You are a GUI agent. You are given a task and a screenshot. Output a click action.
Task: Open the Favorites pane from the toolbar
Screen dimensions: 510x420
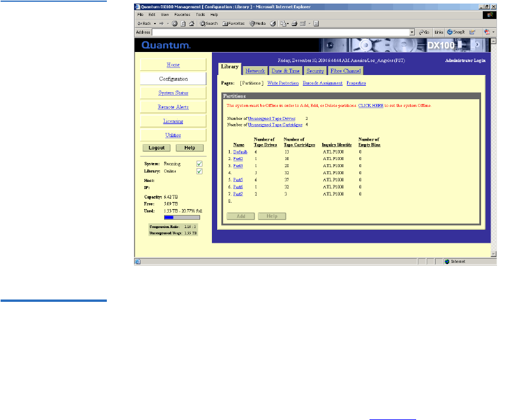pyautogui.click(x=233, y=24)
